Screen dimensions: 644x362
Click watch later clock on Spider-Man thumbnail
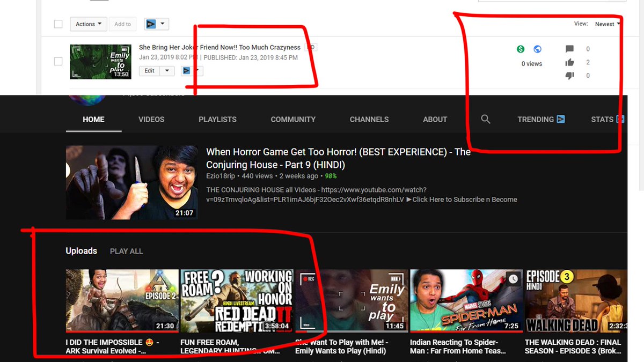[x=514, y=279]
